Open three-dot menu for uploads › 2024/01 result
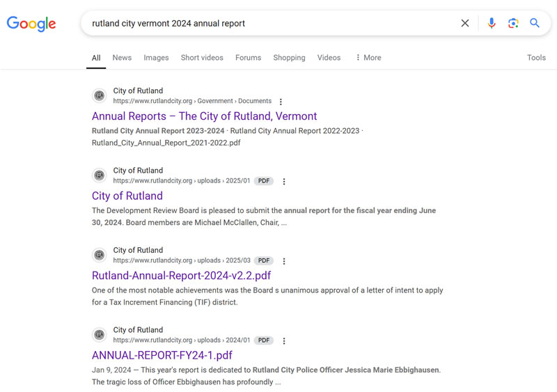This screenshot has height=392, width=557. (x=284, y=340)
